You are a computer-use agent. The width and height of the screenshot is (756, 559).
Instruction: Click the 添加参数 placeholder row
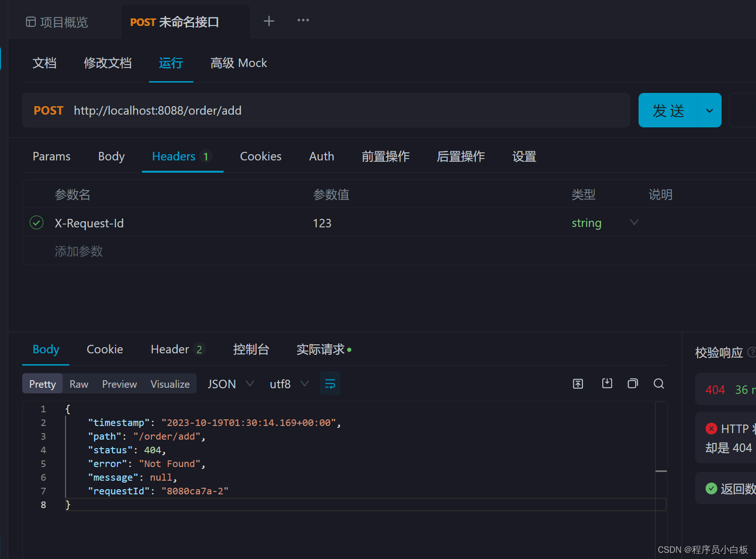79,251
